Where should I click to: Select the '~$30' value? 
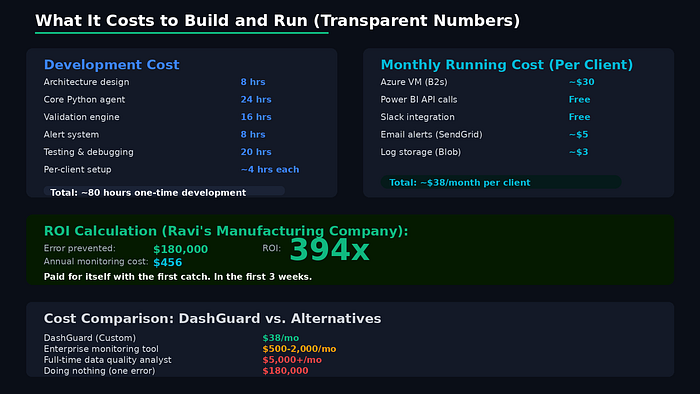click(581, 82)
